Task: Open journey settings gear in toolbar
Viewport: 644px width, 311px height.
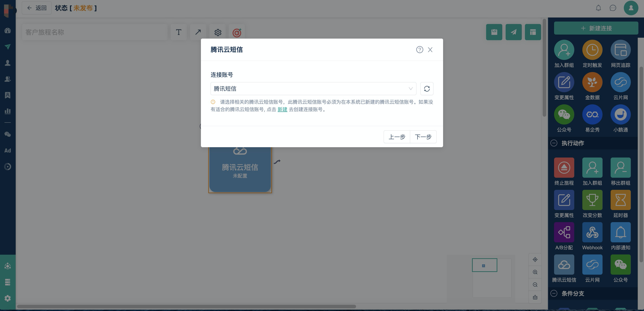Action: click(x=218, y=32)
